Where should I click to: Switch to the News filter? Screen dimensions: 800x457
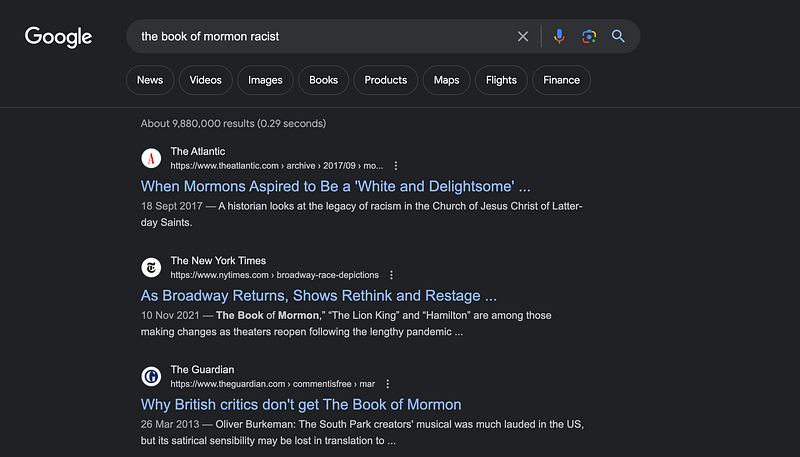(x=150, y=80)
